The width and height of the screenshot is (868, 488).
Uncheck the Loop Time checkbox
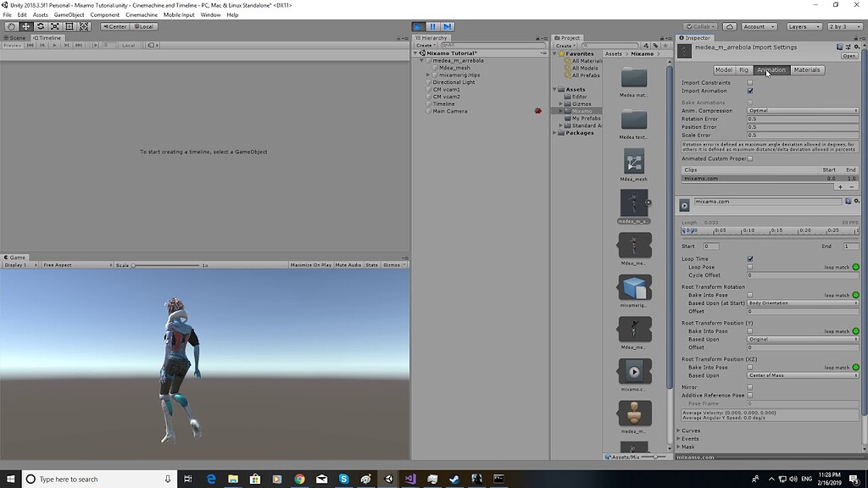point(749,260)
